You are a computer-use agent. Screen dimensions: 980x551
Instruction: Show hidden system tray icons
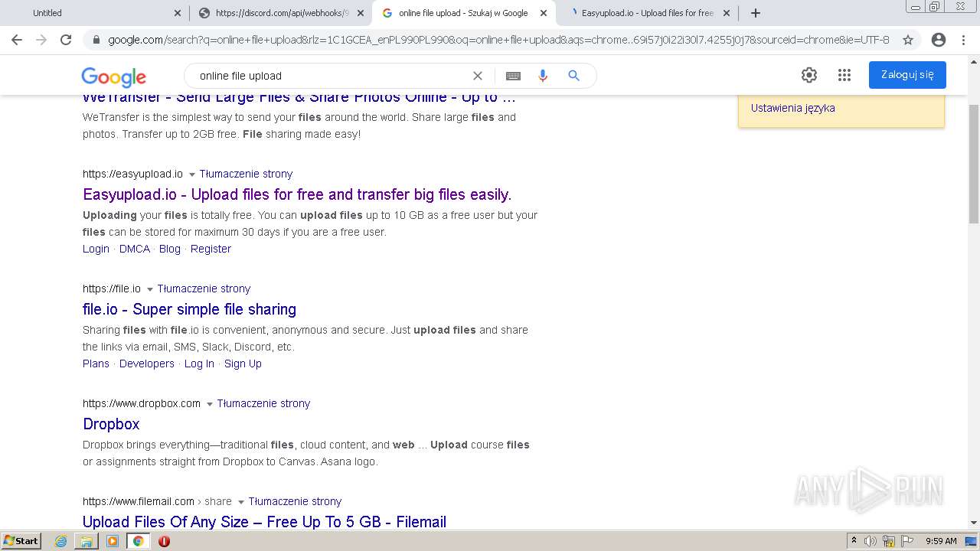tap(854, 541)
